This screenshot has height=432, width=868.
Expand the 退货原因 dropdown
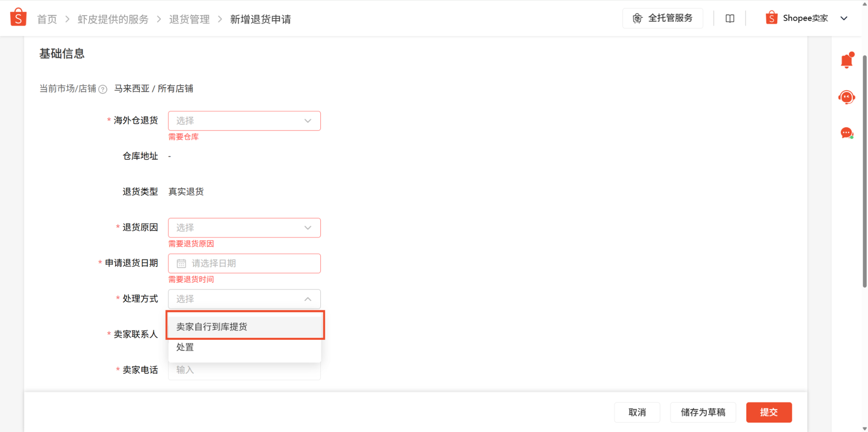tap(244, 228)
